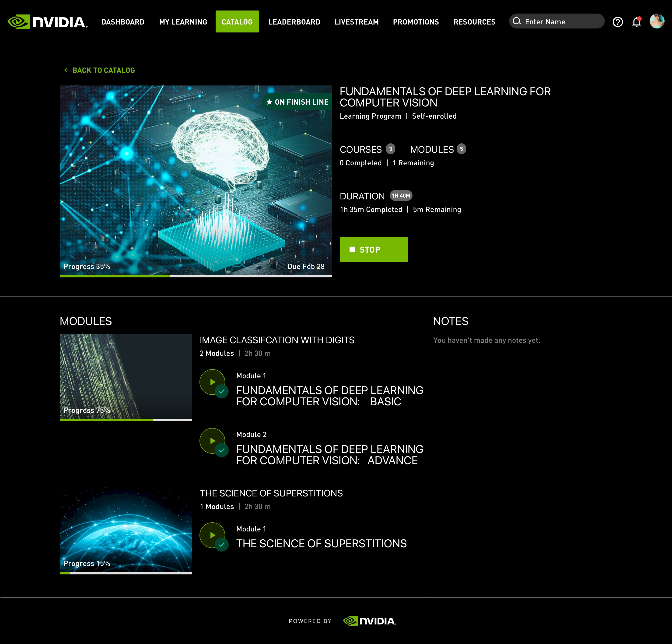This screenshot has width=672, height=644.
Task: Open notifications bell icon
Action: coord(636,22)
